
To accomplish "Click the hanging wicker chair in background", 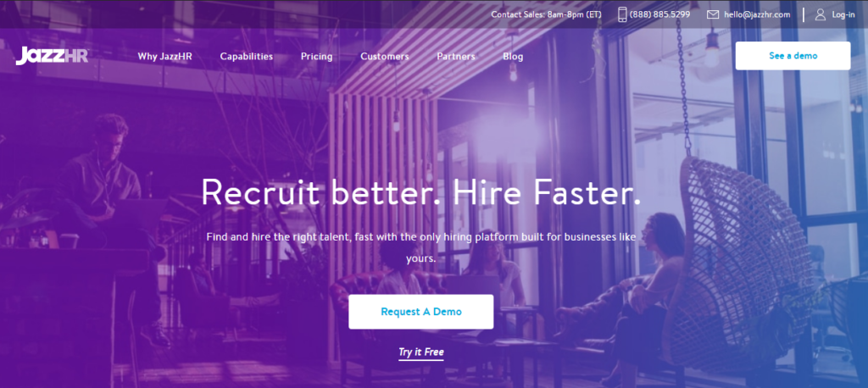I will (x=739, y=260).
